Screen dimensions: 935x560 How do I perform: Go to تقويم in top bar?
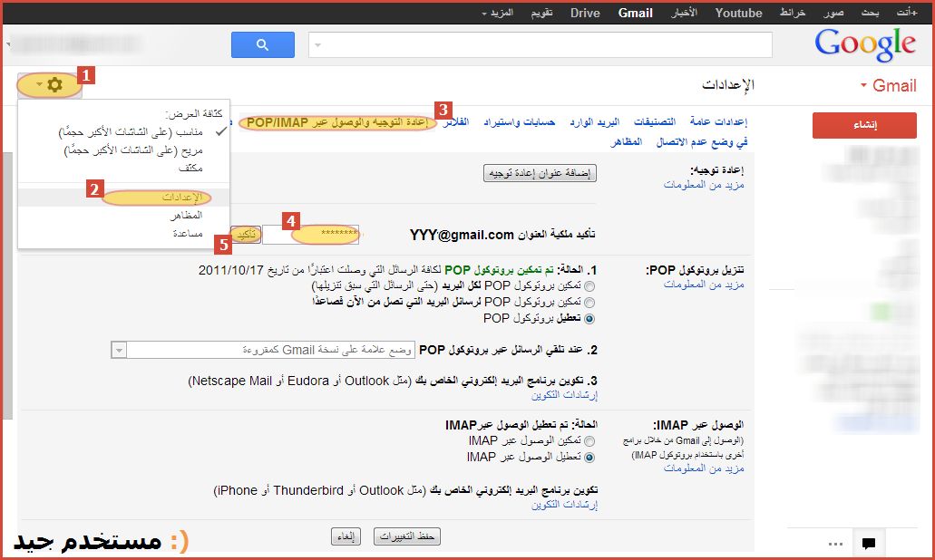click(542, 13)
